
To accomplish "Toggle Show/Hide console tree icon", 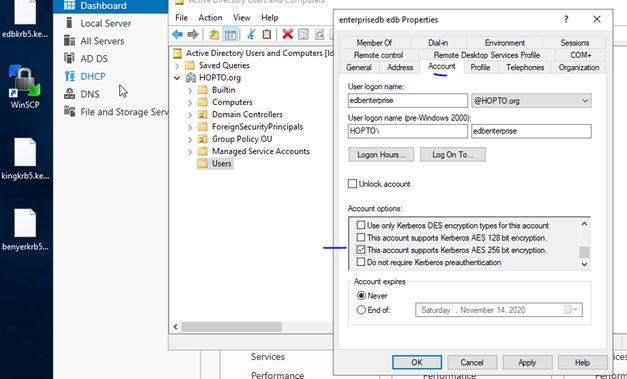I will coord(230,34).
